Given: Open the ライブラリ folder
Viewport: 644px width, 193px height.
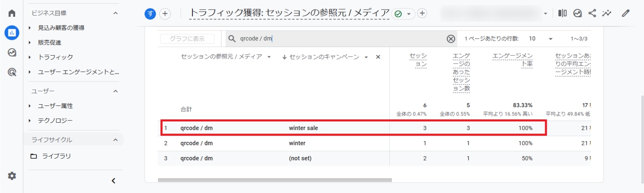Looking at the screenshot, I should (50, 156).
